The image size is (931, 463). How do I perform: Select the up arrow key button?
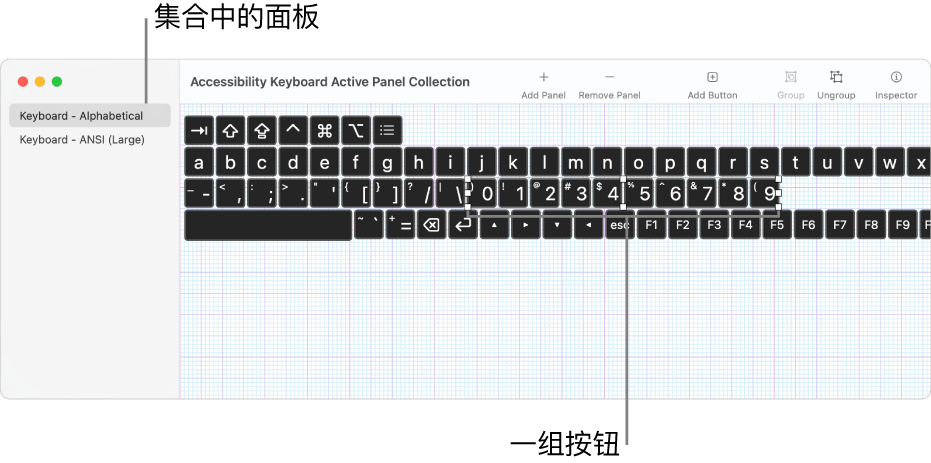point(495,225)
